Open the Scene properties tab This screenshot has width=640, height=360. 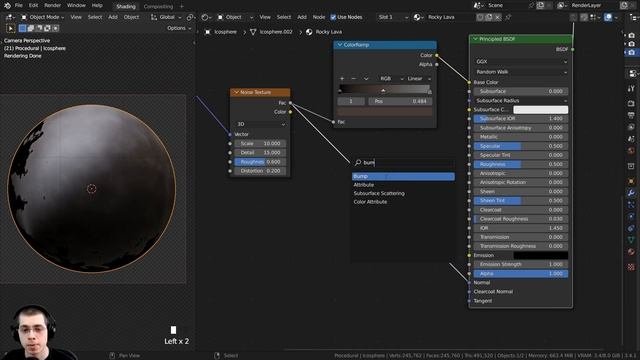coord(631,139)
